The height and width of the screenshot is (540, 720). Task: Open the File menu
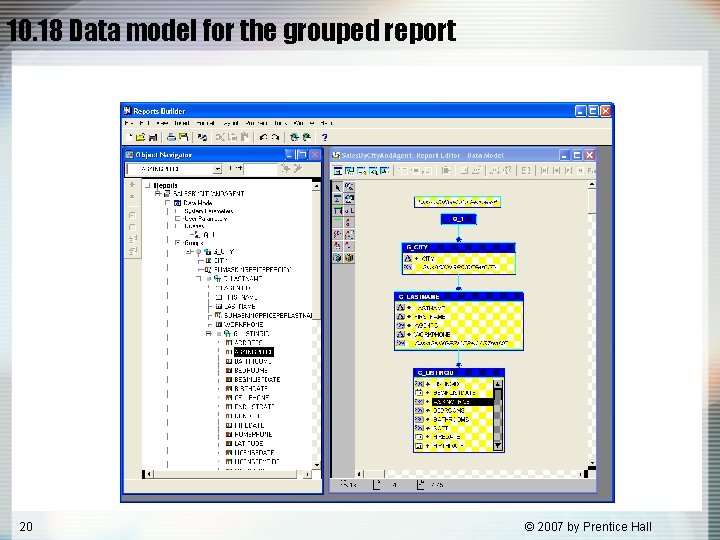[129, 123]
